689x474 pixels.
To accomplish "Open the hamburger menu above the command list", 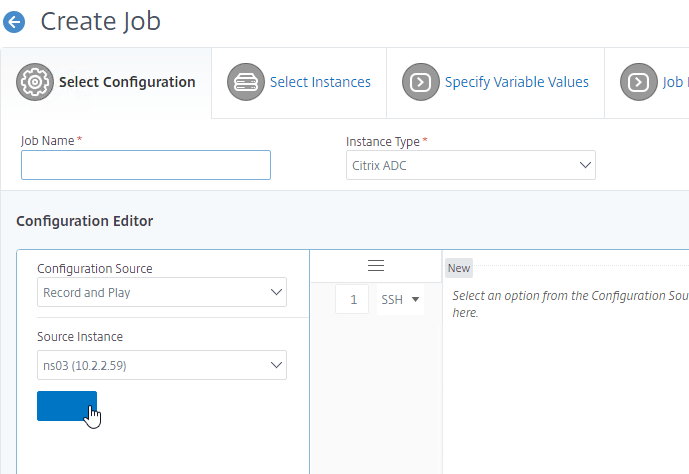I will click(x=376, y=265).
